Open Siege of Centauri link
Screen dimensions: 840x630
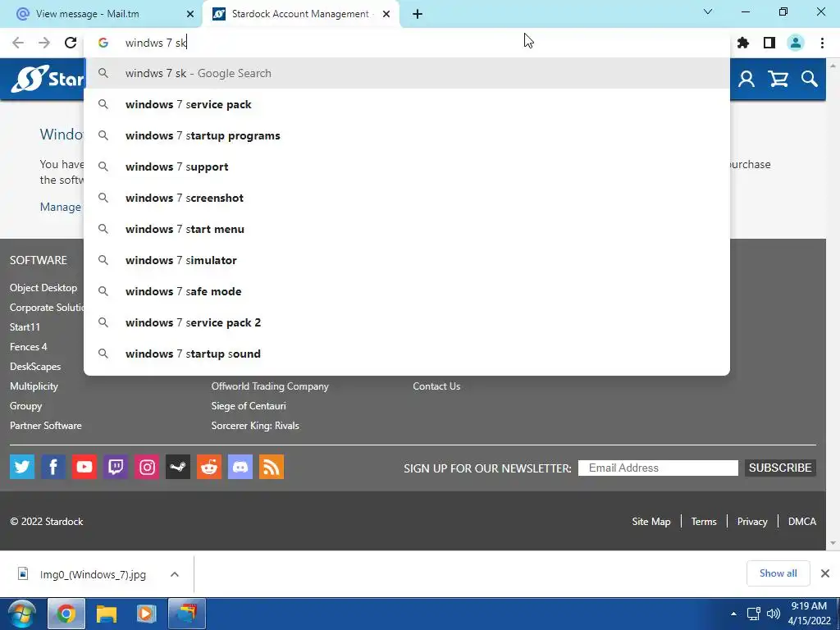[249, 406]
